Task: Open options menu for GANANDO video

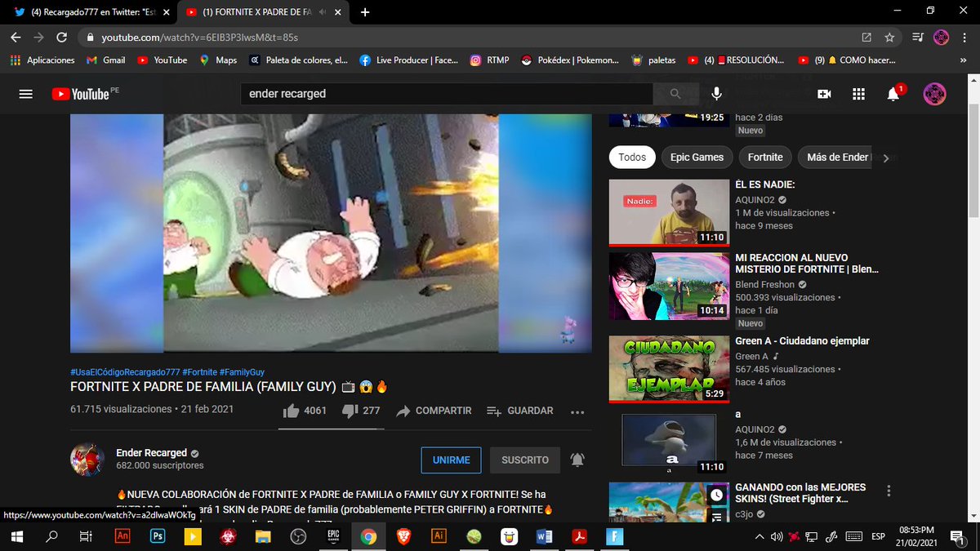Action: pyautogui.click(x=889, y=491)
